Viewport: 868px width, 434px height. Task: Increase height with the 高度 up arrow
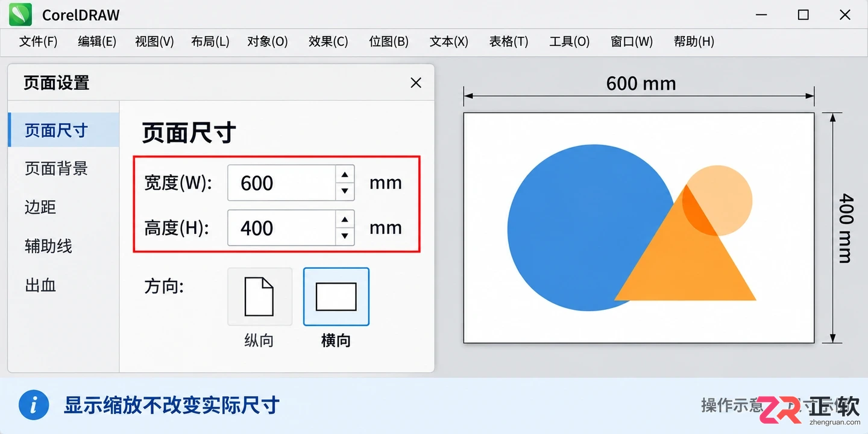345,219
